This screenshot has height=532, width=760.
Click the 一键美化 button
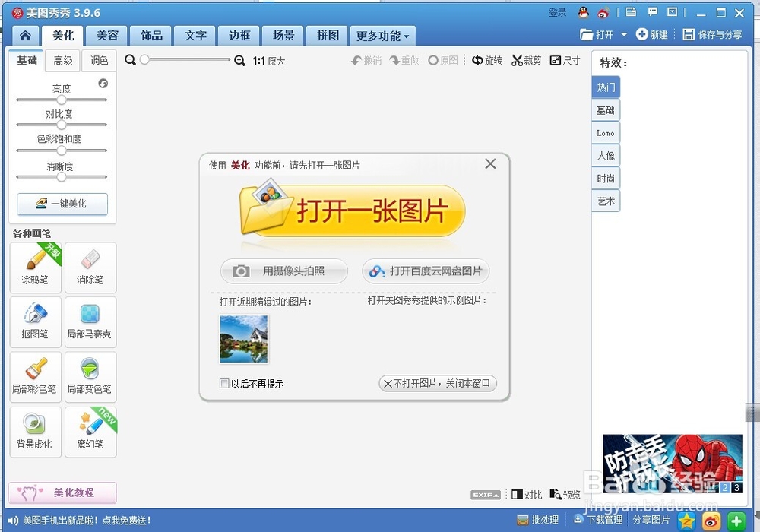62,204
